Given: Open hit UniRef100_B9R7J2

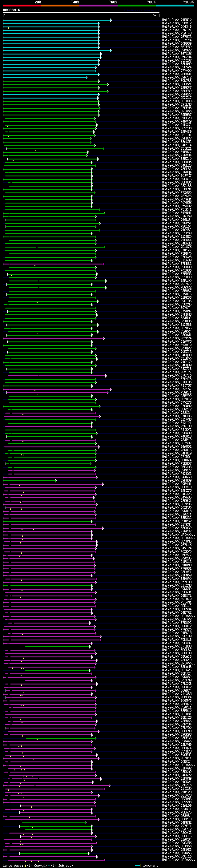Looking at the screenshot, I should tap(177, 77).
